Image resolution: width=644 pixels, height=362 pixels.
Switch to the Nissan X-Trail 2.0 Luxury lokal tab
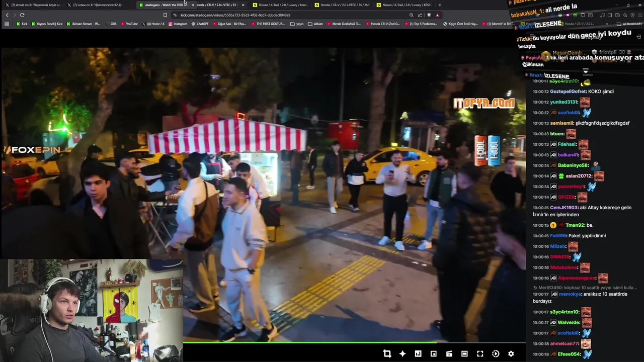pos(280,5)
